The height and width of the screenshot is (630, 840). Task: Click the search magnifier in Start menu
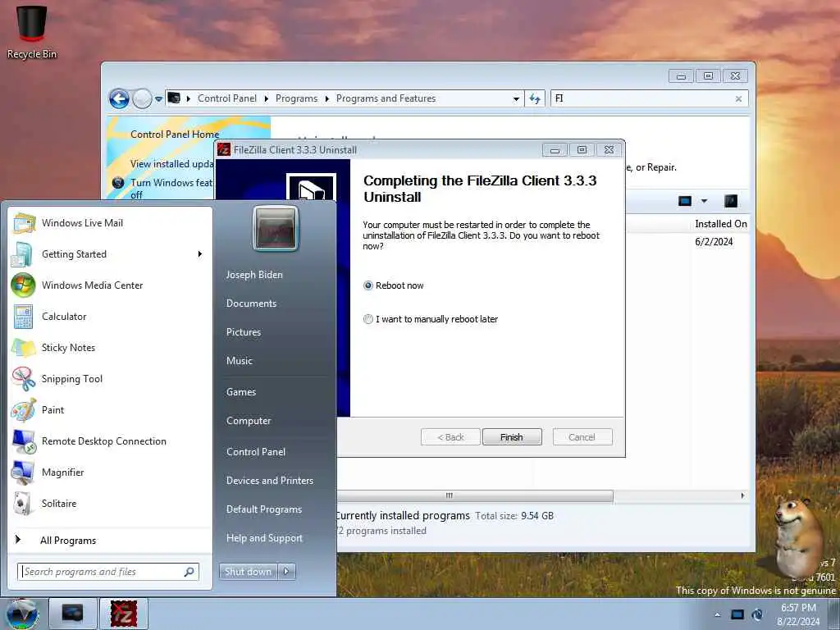click(x=189, y=572)
